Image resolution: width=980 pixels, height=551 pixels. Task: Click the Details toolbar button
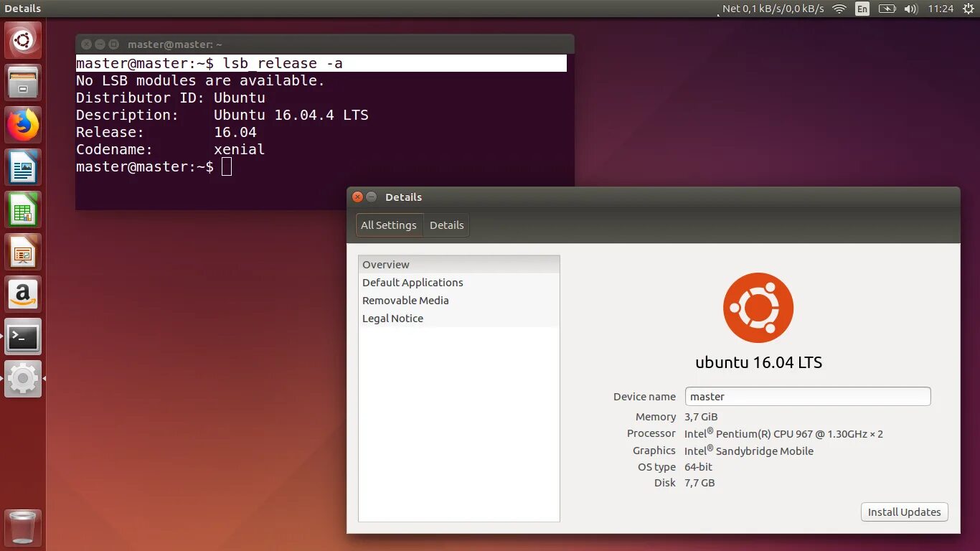click(447, 225)
